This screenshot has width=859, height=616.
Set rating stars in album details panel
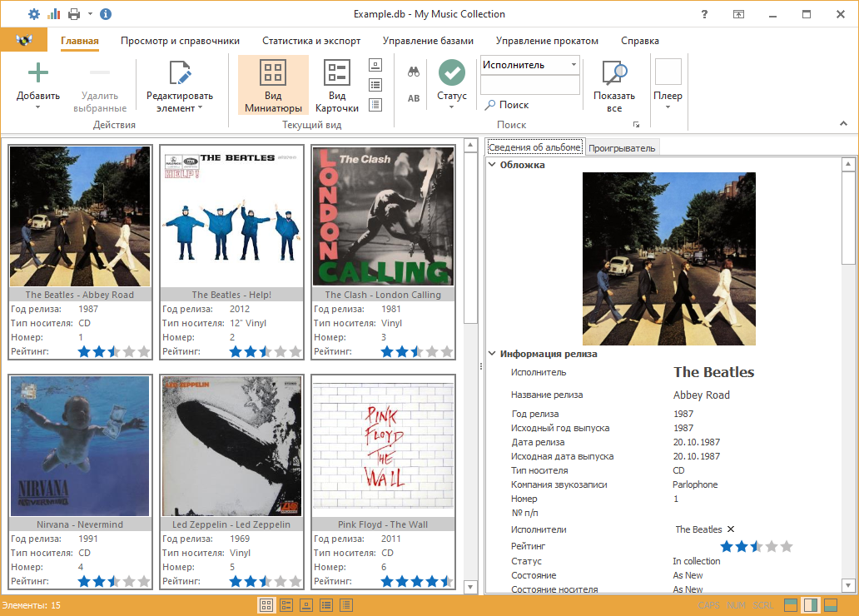click(756, 546)
